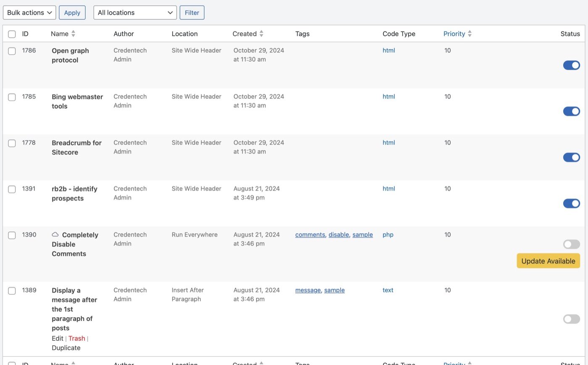
Task: Select the checkbox for snippet 1778
Action: [12, 143]
